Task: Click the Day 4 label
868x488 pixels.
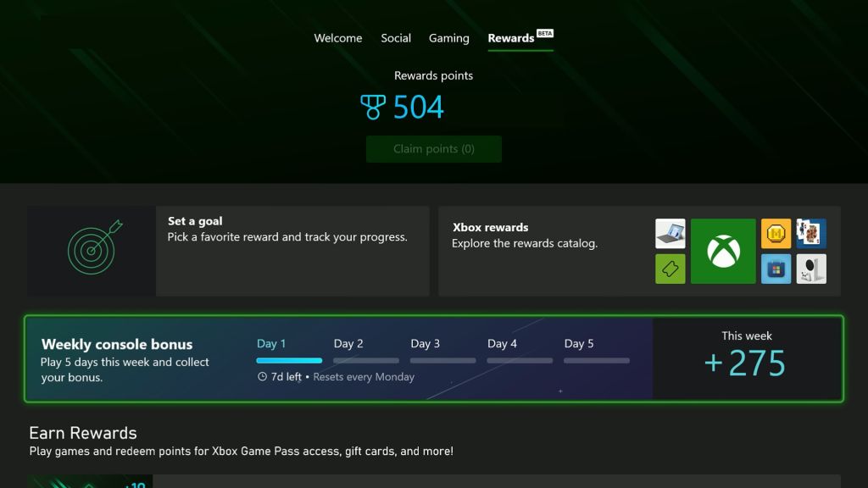Action: click(502, 344)
